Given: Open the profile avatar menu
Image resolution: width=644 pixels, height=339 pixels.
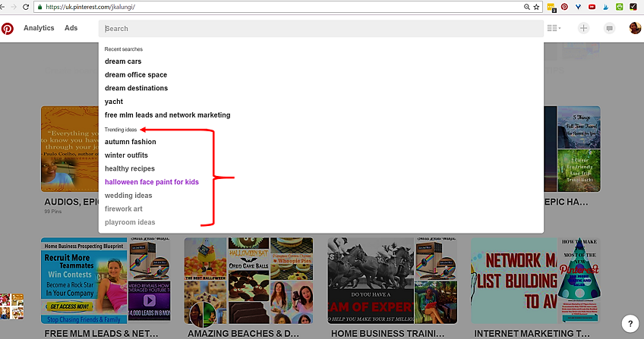Looking at the screenshot, I should pos(635,28).
